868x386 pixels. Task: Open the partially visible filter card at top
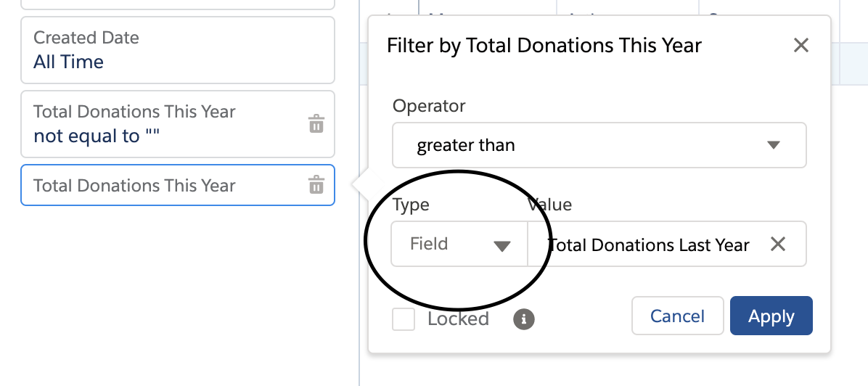click(178, 4)
